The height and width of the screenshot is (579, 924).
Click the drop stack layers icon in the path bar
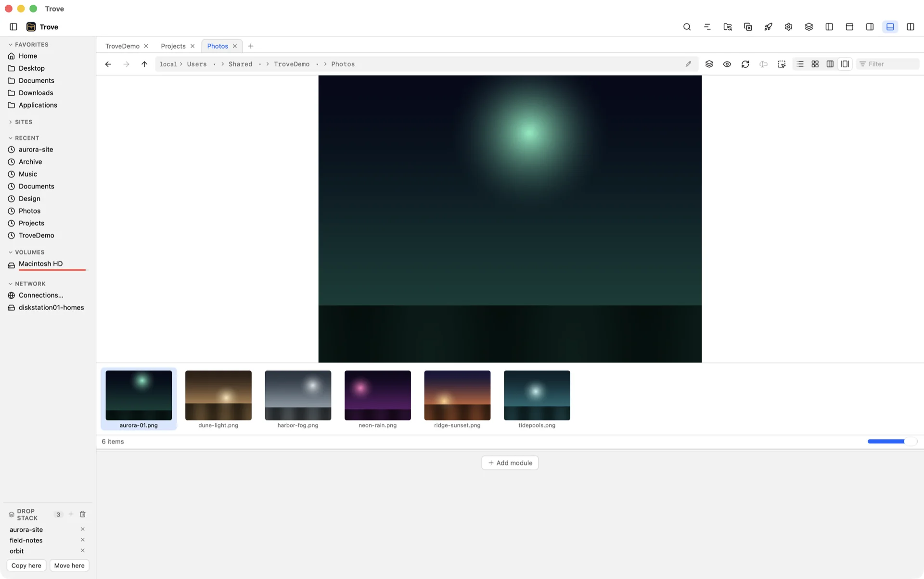(709, 64)
